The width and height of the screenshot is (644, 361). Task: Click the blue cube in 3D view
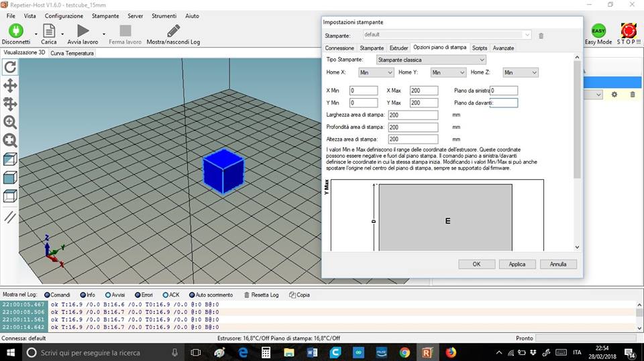coord(223,171)
